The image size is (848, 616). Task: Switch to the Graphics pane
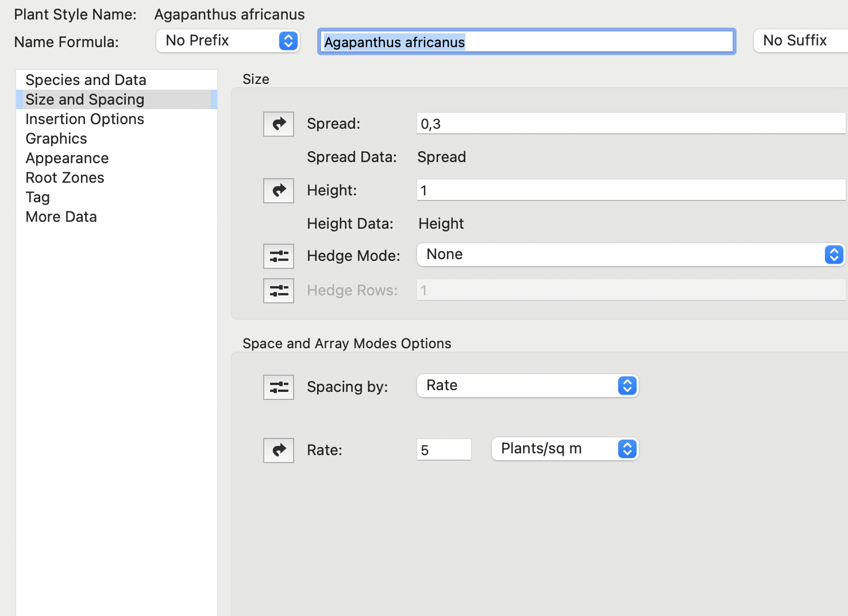click(56, 138)
